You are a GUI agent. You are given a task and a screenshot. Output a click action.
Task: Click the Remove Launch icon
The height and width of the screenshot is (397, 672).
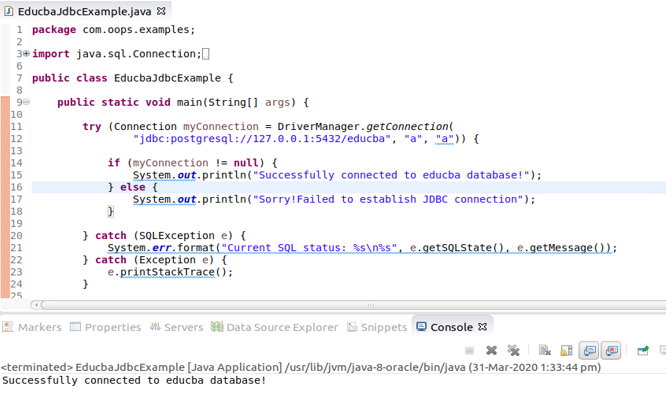pos(491,351)
